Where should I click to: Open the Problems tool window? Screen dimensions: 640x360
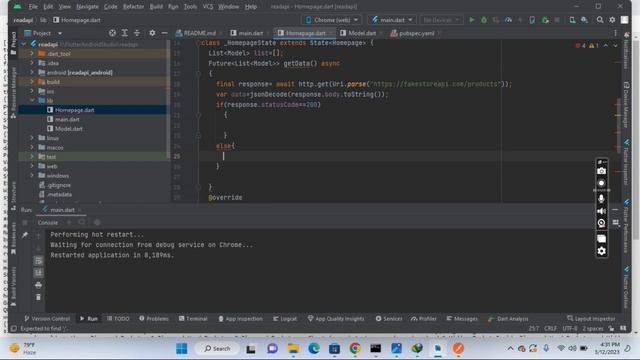click(154, 319)
